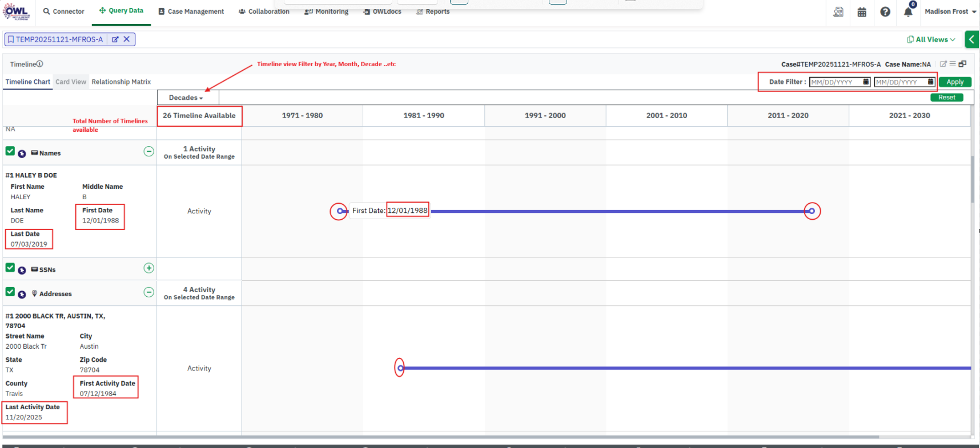Collapse the Names section

148,151
